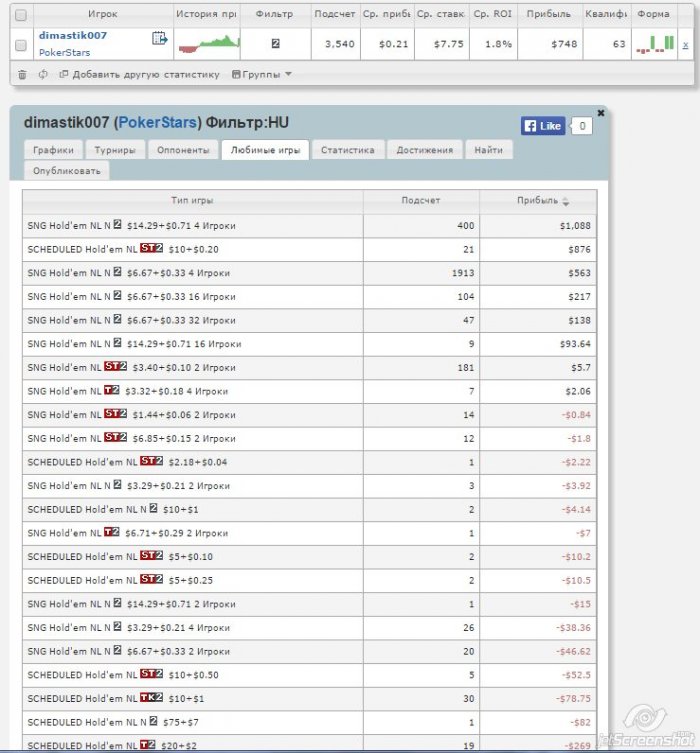
Task: Sort by the Тип игры column header
Action: click(193, 201)
